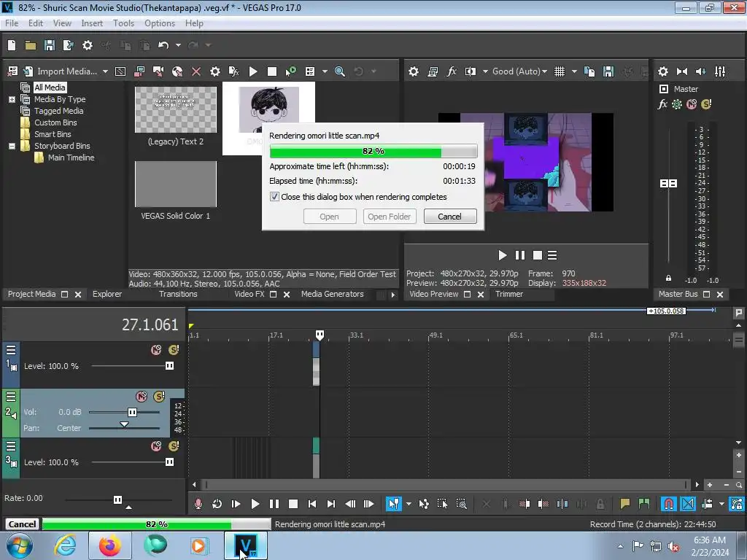Open the Import Media dropdown arrow
The width and height of the screenshot is (747, 560).
tap(105, 71)
